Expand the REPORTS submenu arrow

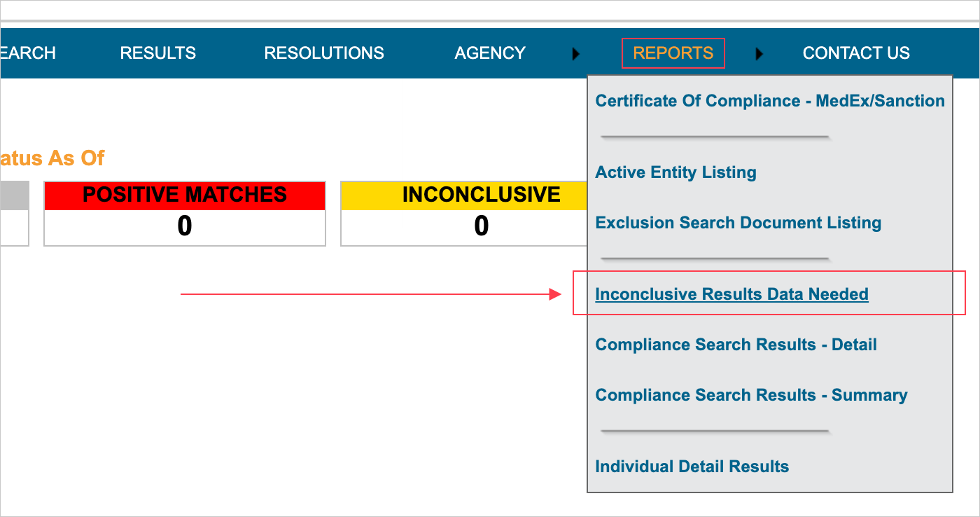[x=759, y=53]
